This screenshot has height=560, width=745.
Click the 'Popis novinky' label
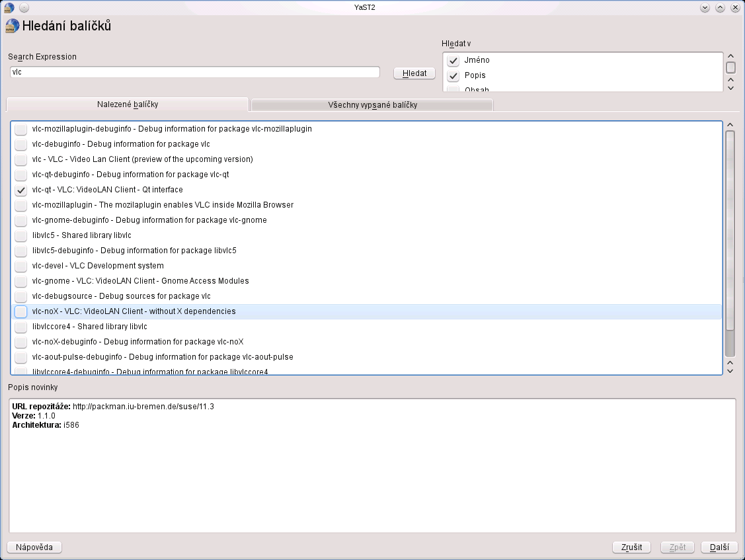pos(33,387)
